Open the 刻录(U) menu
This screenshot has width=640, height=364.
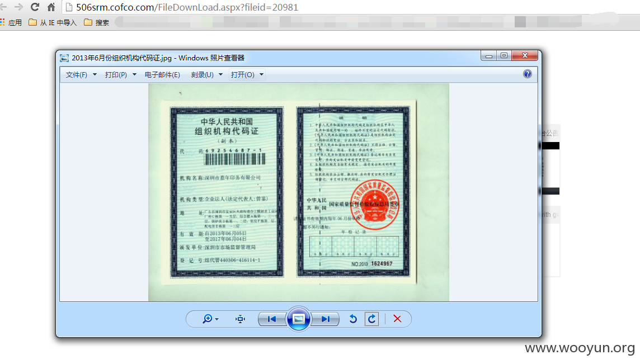pyautogui.click(x=203, y=75)
